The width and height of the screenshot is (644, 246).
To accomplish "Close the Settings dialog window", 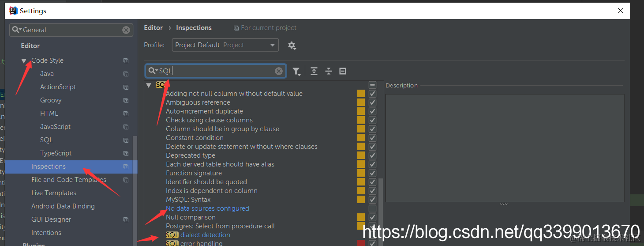I will click(x=621, y=11).
